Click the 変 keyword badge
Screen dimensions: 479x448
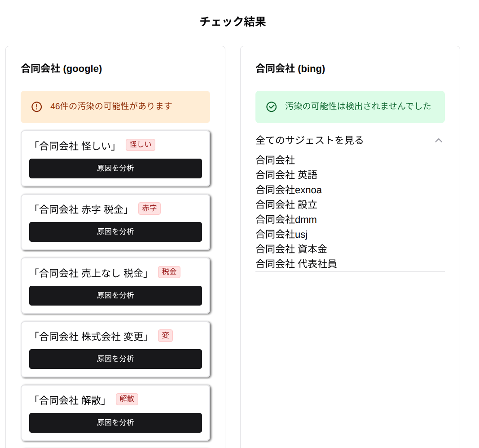[x=165, y=336]
